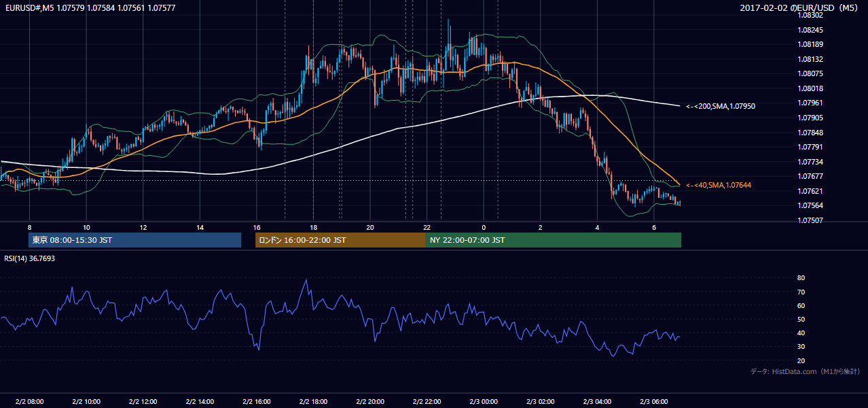The height and width of the screenshot is (408, 868).
Task: Click the 2/2 12:00 date label
Action: (143, 401)
